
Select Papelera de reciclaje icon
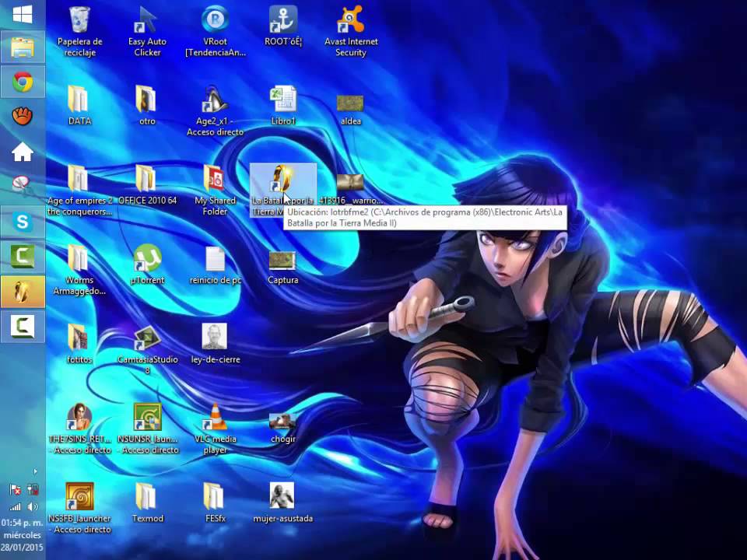click(x=79, y=32)
